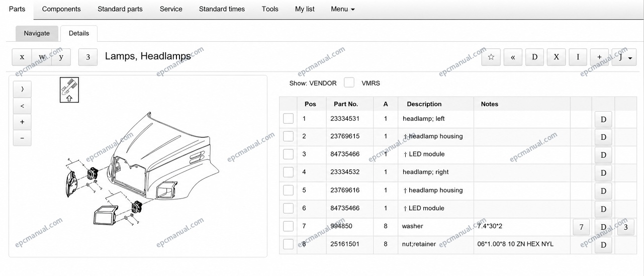Image resolution: width=644 pixels, height=276 pixels.
Task: Click the star favorite icon
Action: 491,57
